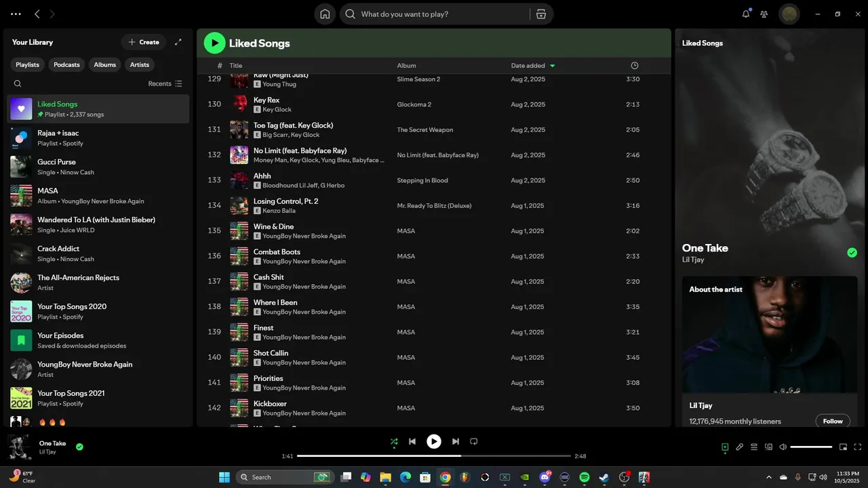This screenshot has width=868, height=488.
Task: Mute the volume speaker icon
Action: pos(783,447)
